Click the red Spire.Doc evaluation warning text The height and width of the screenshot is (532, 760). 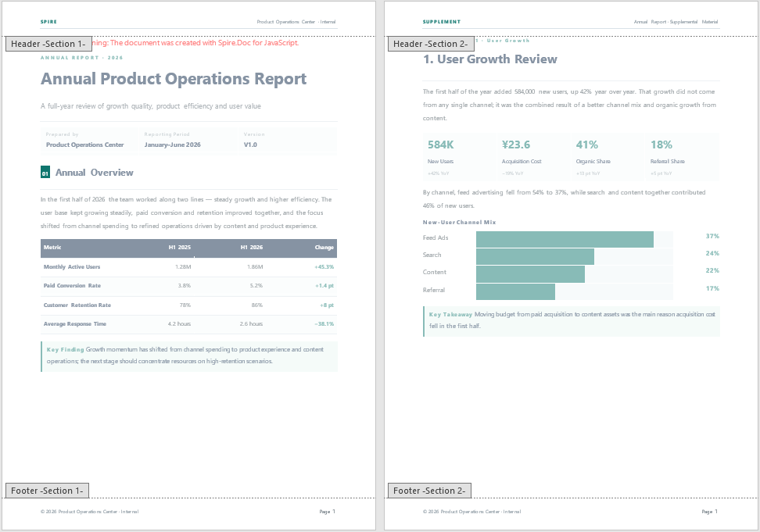[195, 43]
